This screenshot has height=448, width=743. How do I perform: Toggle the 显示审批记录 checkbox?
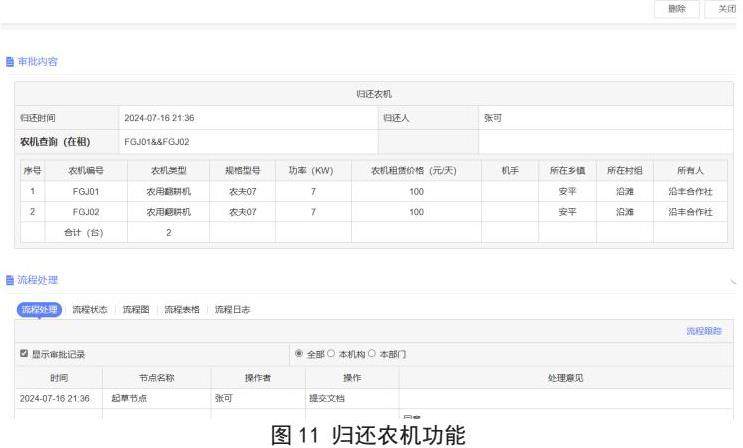coord(25,354)
